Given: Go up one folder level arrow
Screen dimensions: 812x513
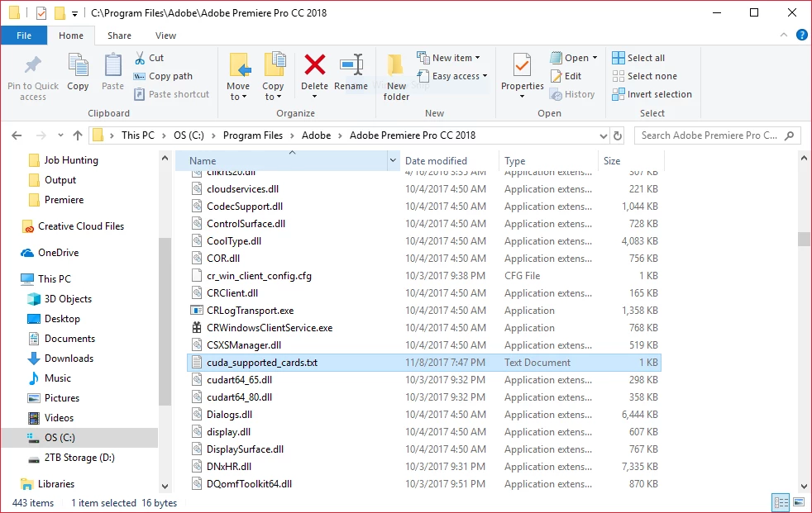Looking at the screenshot, I should pyautogui.click(x=78, y=135).
